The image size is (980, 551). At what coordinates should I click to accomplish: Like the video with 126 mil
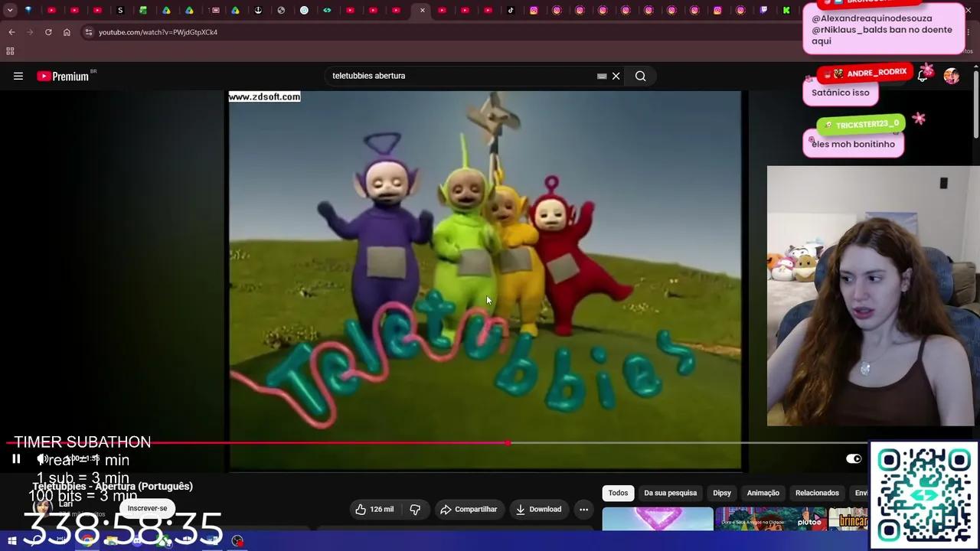click(x=374, y=509)
